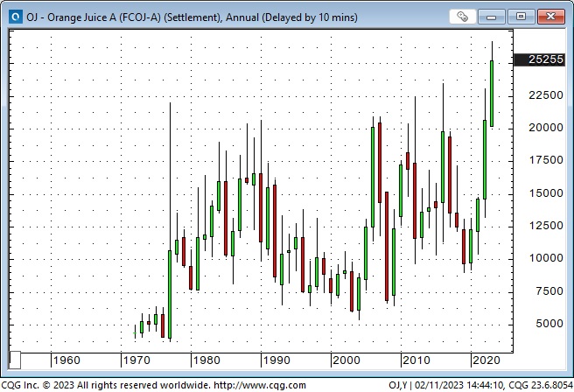Click the small white box at time axis start

[x=15, y=360]
